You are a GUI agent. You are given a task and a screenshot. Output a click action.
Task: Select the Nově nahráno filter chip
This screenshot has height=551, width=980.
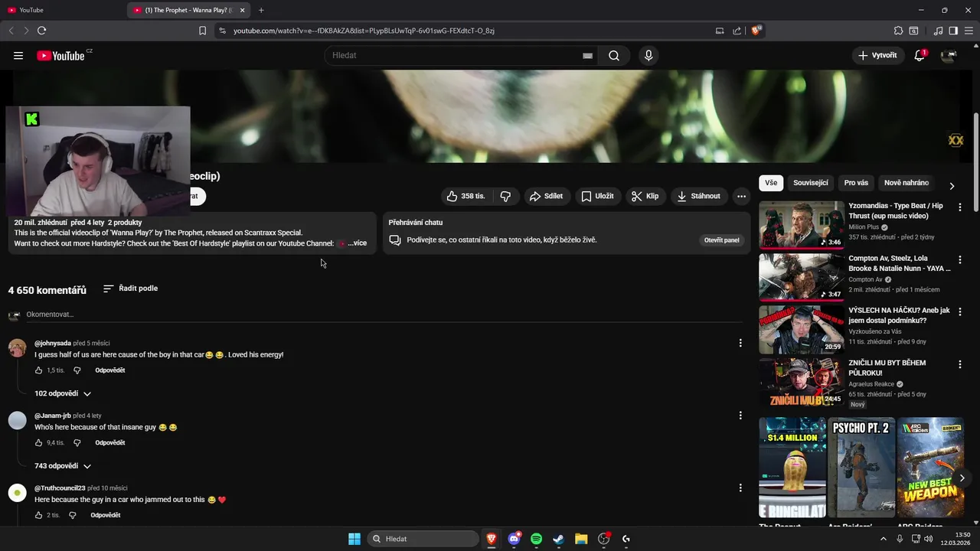point(906,183)
